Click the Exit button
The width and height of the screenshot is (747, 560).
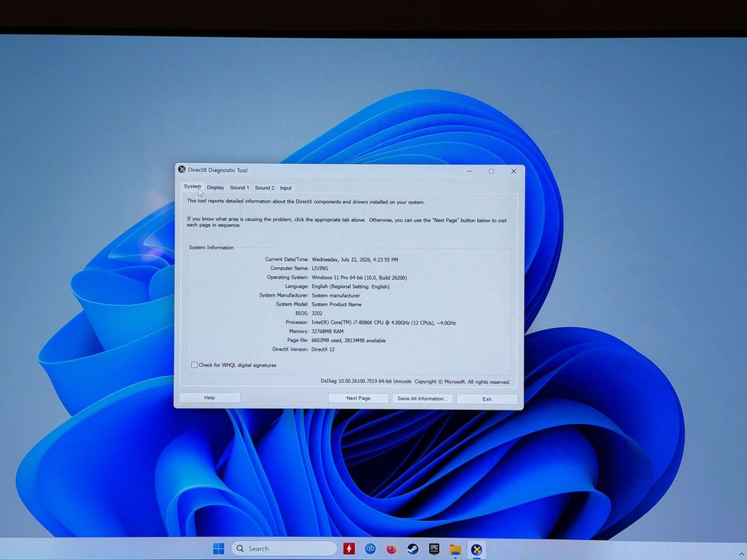click(x=487, y=399)
